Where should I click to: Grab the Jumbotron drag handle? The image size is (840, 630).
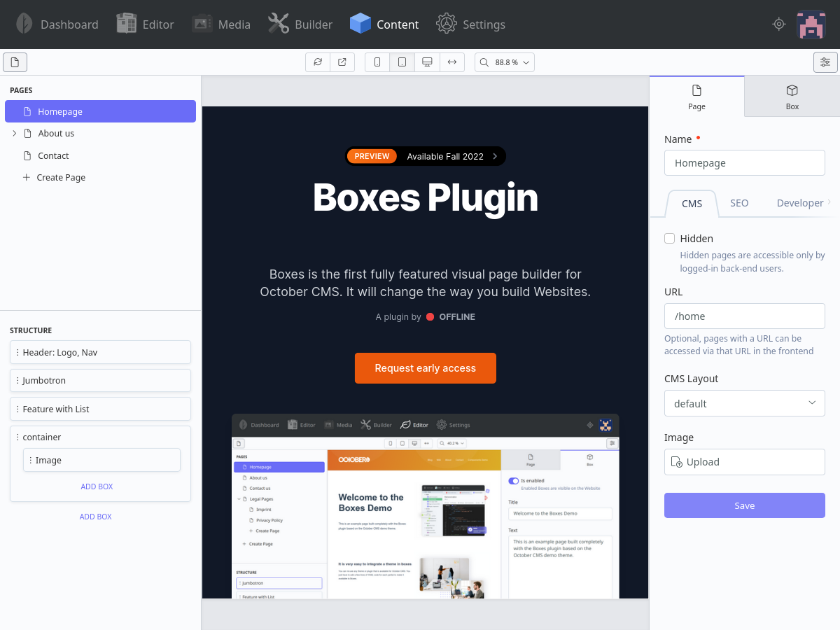pyautogui.click(x=17, y=381)
